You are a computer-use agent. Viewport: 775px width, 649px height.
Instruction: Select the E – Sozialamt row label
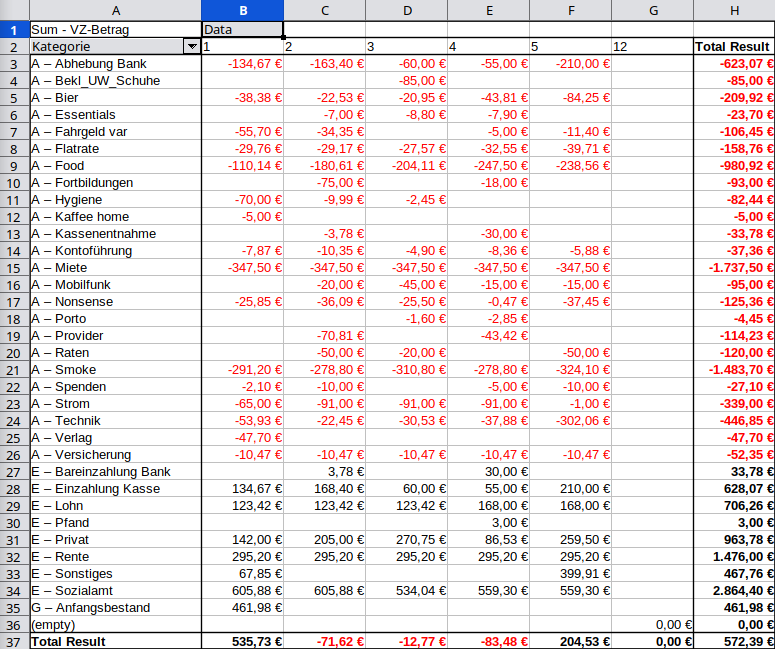[x=115, y=591]
